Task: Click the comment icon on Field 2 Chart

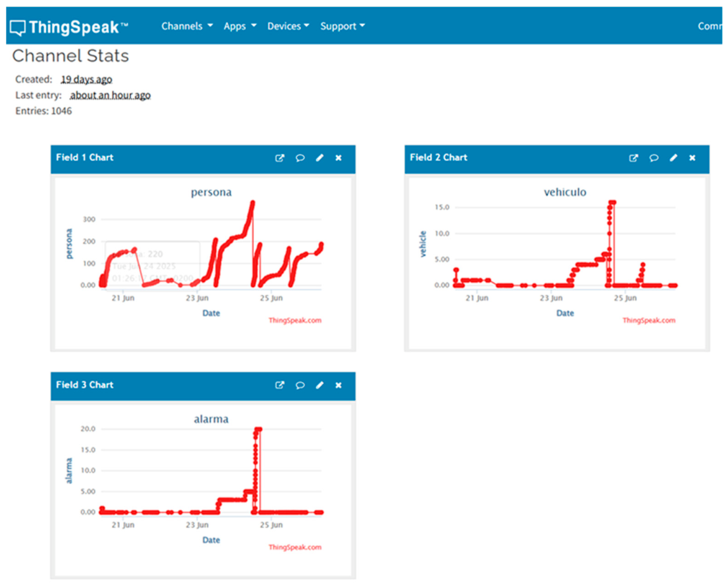Action: (x=654, y=158)
